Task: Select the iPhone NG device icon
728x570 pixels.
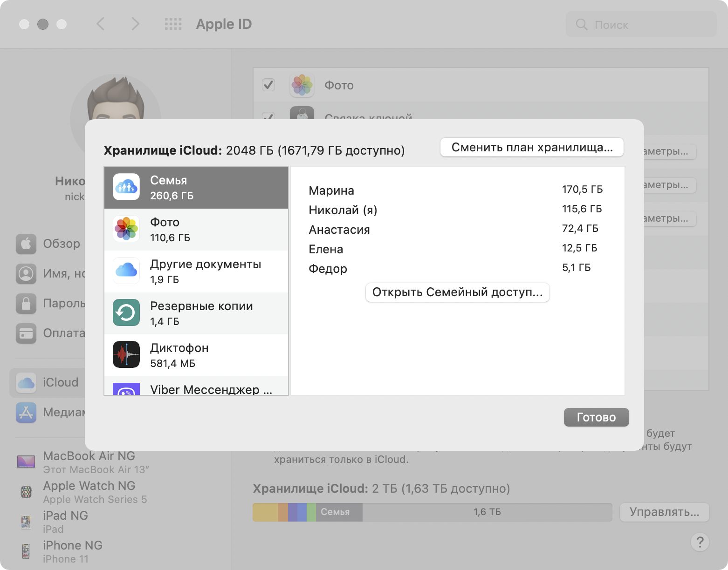Action: click(x=26, y=551)
